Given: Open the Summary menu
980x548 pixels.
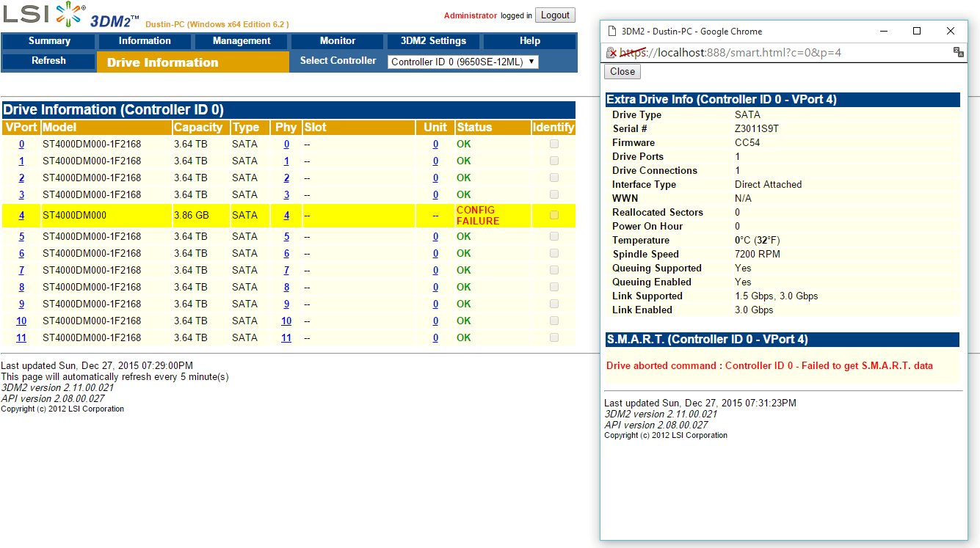Looking at the screenshot, I should 49,41.
